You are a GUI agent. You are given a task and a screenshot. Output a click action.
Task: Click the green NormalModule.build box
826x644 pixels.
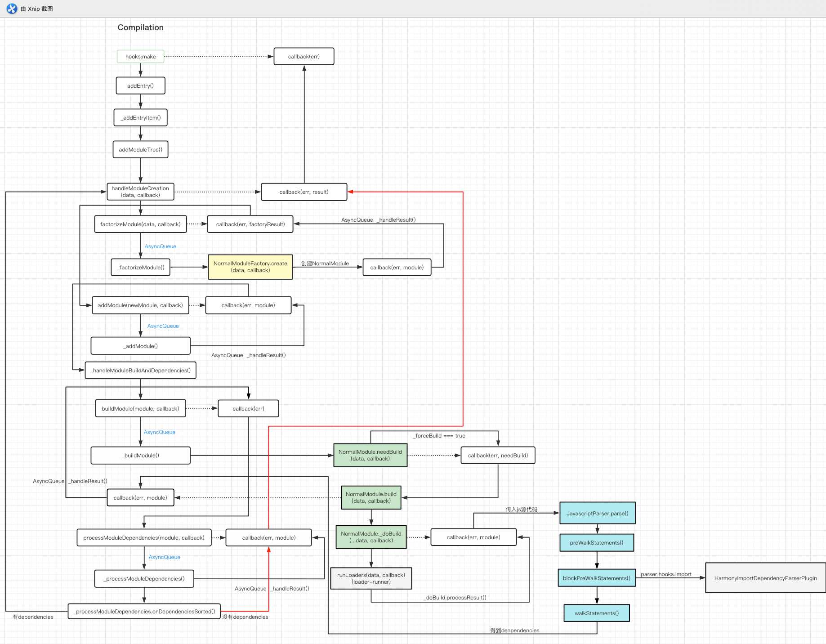pyautogui.click(x=371, y=497)
